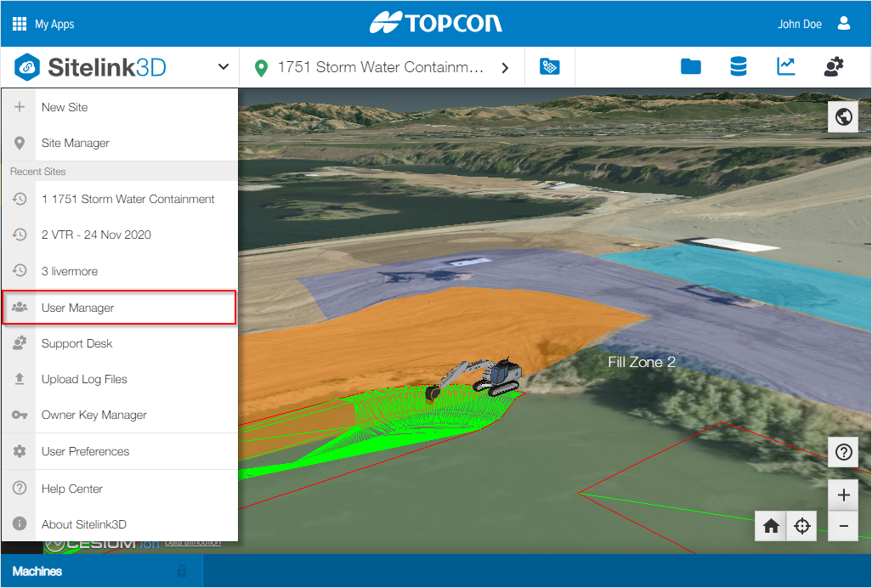Collapse the Sitelink3D menu dropdown arrow
Image resolution: width=872 pixels, height=588 pixels.
[223, 66]
